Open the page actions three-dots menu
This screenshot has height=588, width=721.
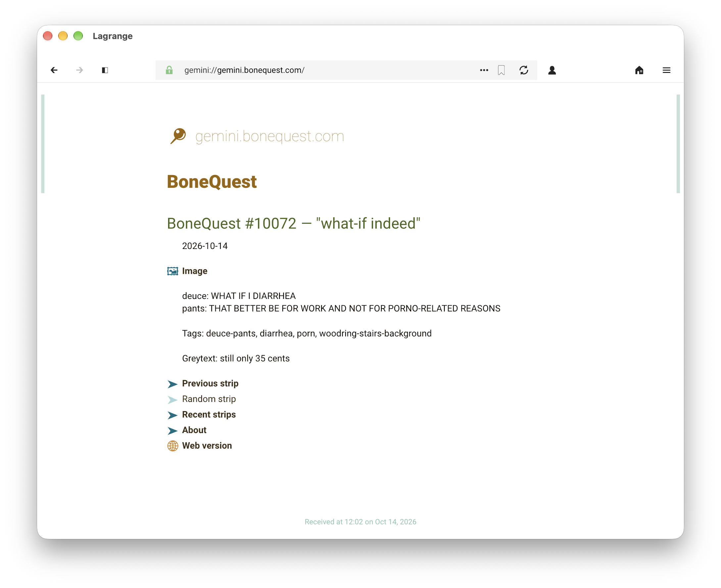pos(484,70)
